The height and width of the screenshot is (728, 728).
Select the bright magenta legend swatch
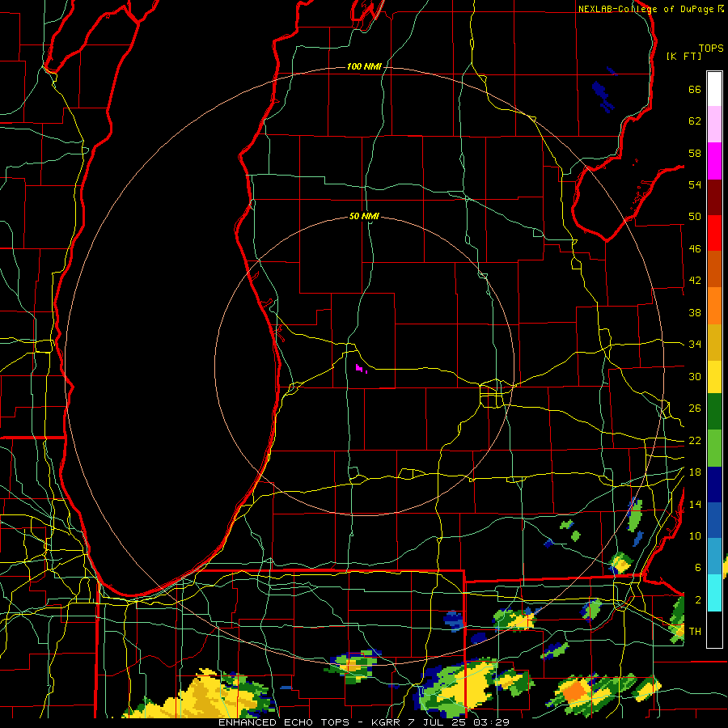pyautogui.click(x=714, y=161)
